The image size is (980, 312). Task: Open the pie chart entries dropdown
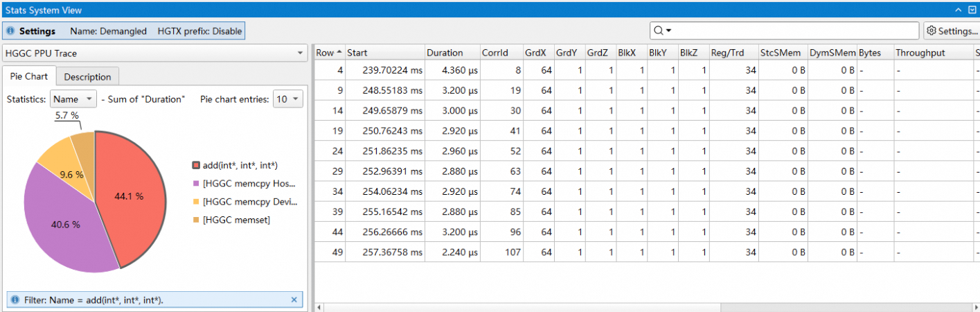(288, 99)
